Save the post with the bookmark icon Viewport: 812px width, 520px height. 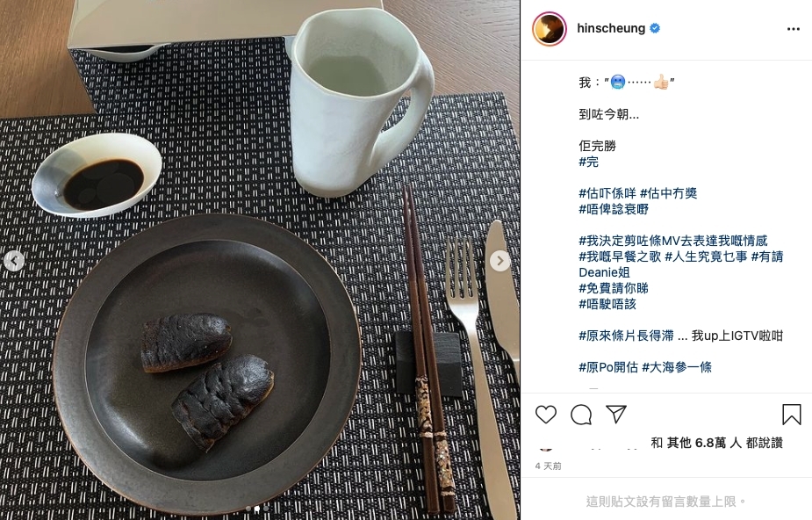pyautogui.click(x=791, y=415)
